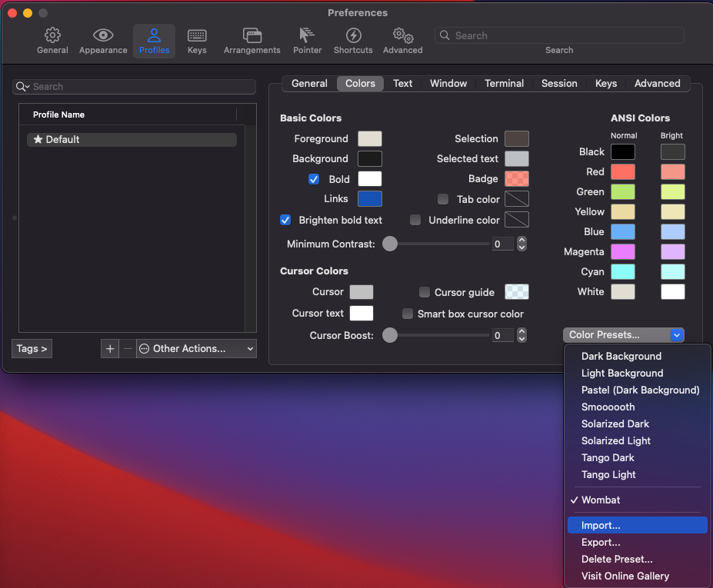Open the Cursor text color swatch
The image size is (713, 588).
pyautogui.click(x=361, y=313)
